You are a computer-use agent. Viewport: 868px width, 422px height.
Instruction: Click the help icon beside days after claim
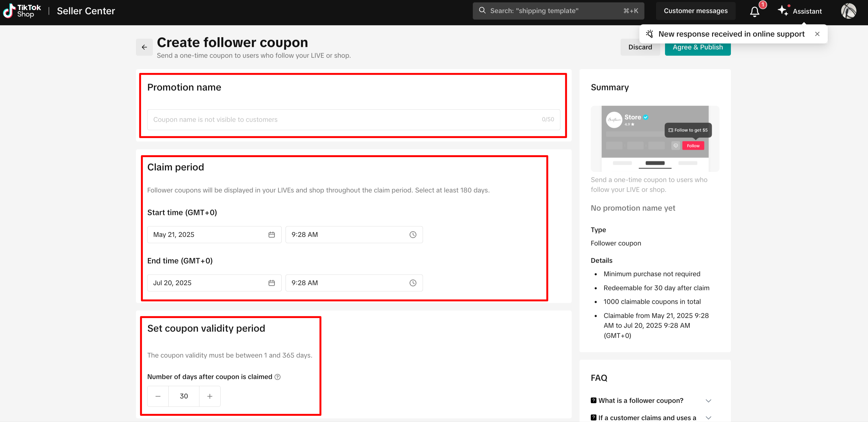pyautogui.click(x=277, y=377)
